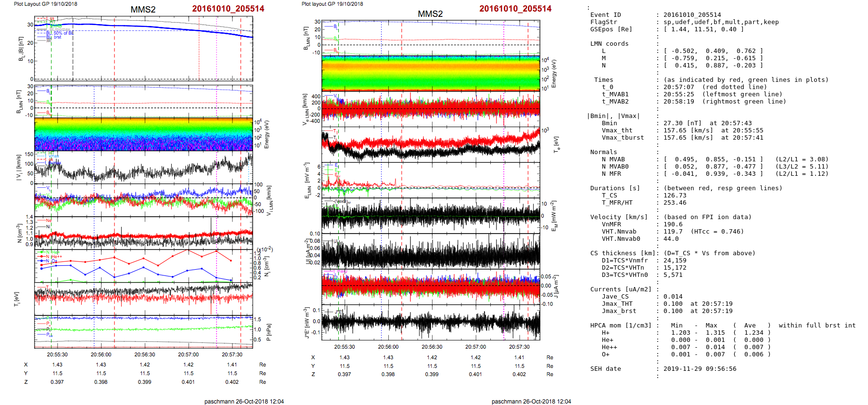Select the N [cm-3] axis label in left plot

point(20,233)
